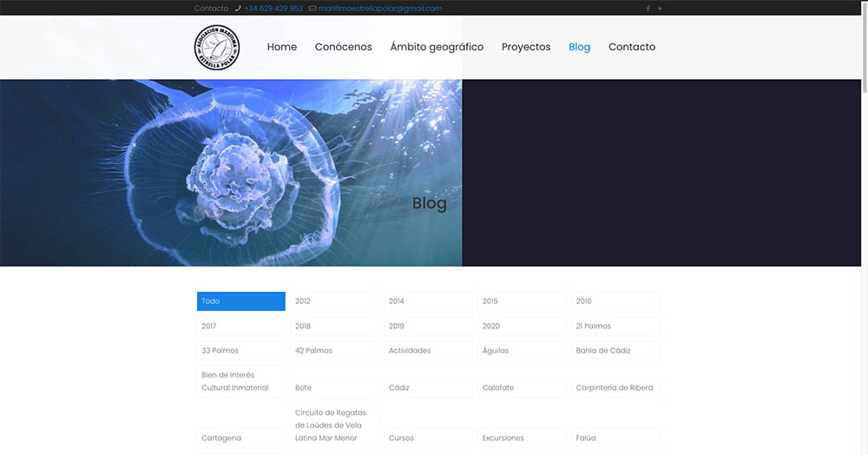This screenshot has width=868, height=455.
Task: Click the page vertical scrollbar
Action: click(863, 52)
